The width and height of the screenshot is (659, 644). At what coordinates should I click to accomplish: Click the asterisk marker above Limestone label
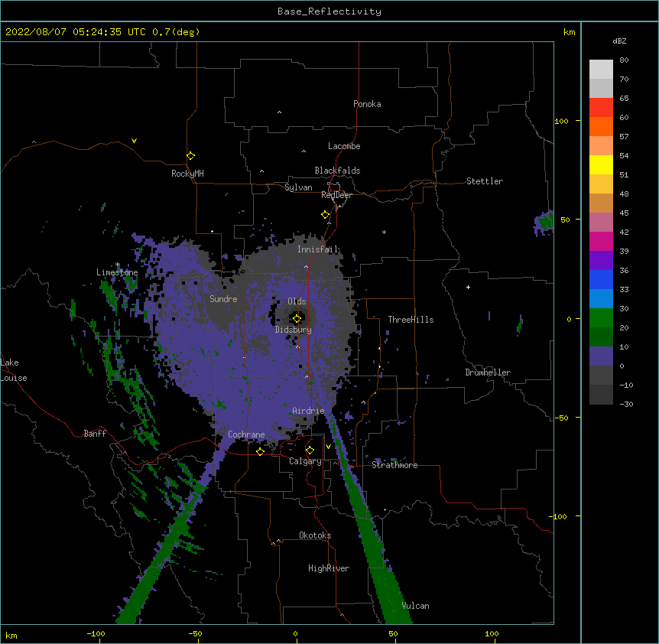[x=118, y=265]
